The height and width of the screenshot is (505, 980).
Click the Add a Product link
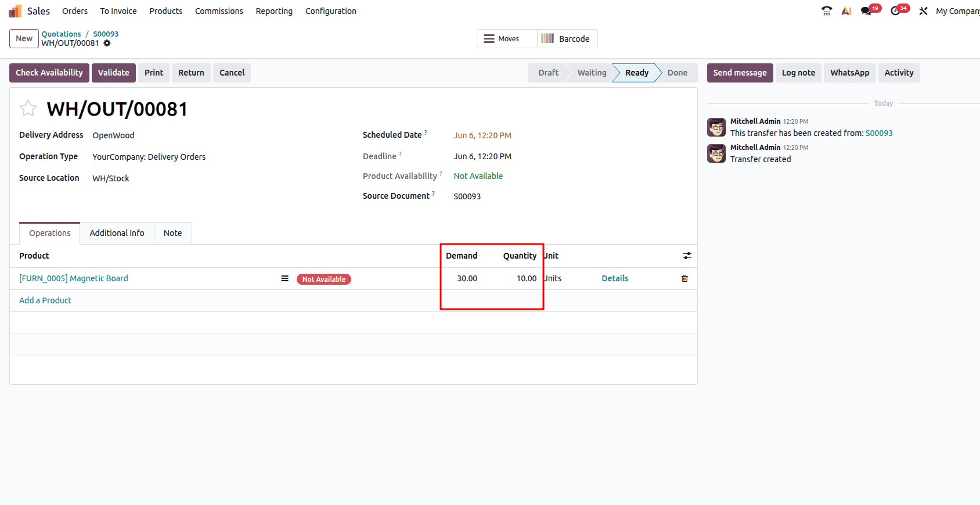click(x=45, y=300)
